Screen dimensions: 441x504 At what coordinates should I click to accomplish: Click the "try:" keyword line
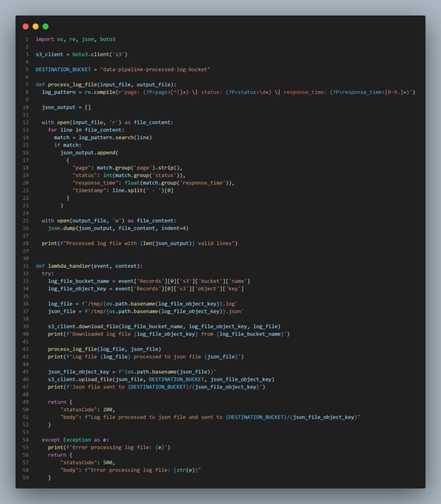point(48,274)
